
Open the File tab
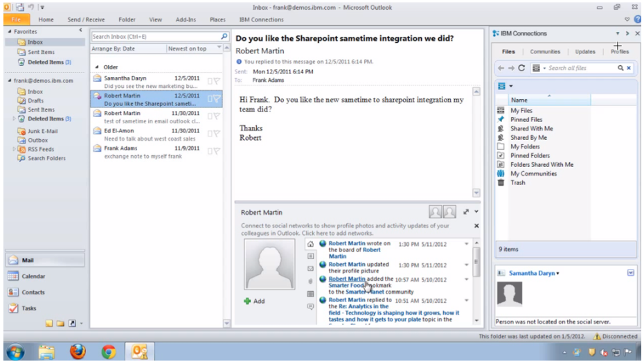[x=17, y=19]
